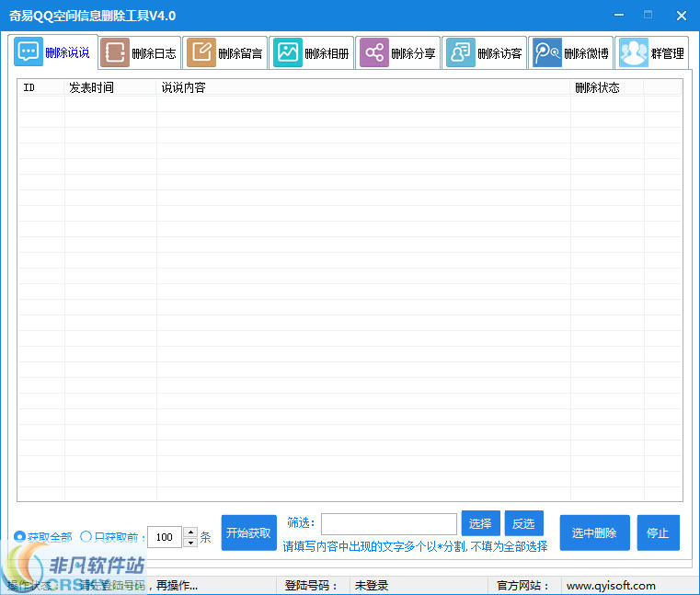Image resolution: width=700 pixels, height=595 pixels.
Task: Open the 群管理 tab
Action: 652,52
